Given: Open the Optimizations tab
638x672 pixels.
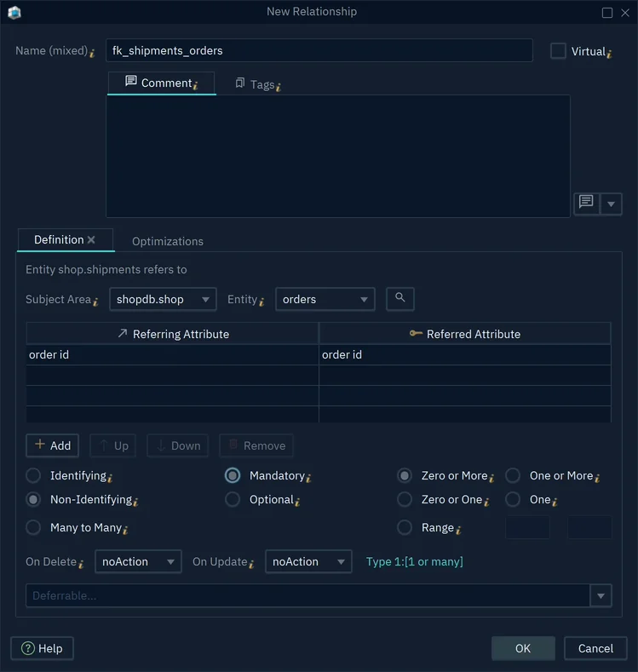Looking at the screenshot, I should [x=168, y=241].
